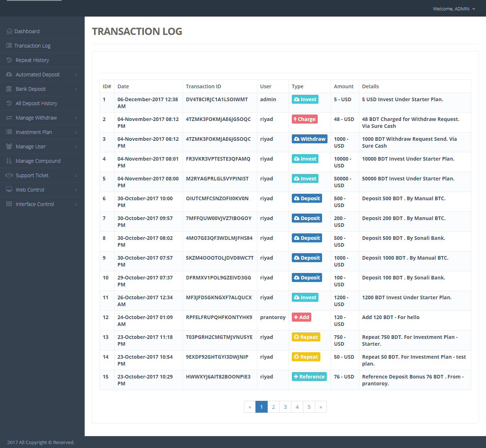
Task: Click the Support Ticket handshake icon
Action: click(x=9, y=175)
